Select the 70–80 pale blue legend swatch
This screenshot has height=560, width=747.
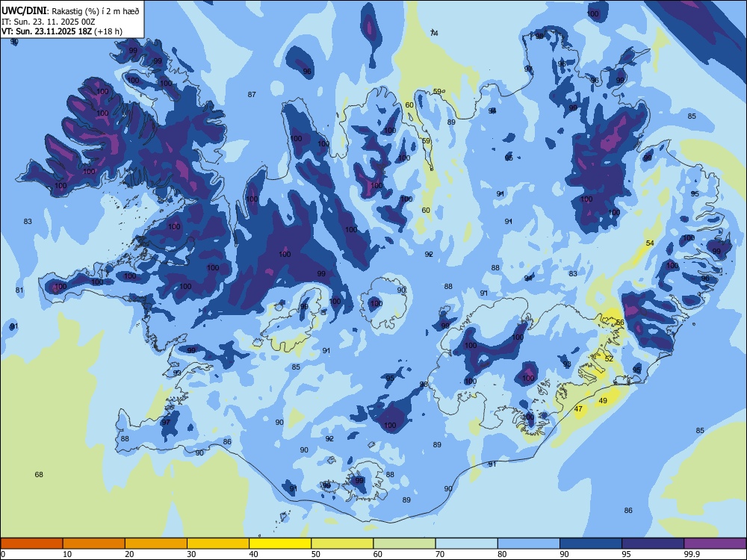point(467,544)
